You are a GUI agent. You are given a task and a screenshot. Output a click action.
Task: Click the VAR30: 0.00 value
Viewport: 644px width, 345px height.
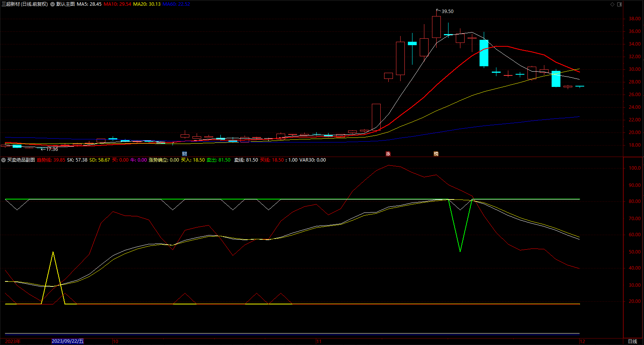click(312, 160)
